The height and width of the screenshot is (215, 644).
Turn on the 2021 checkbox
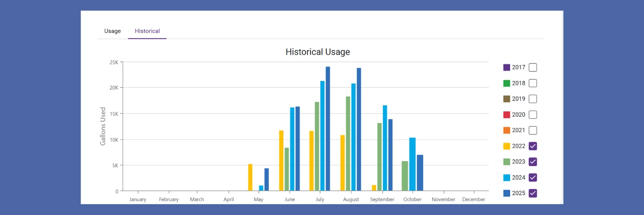tap(533, 130)
